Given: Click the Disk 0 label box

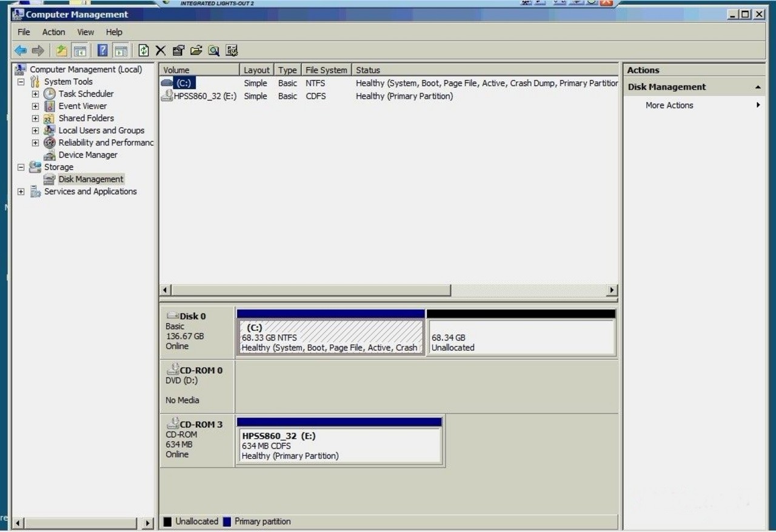Looking at the screenshot, I should [197, 332].
